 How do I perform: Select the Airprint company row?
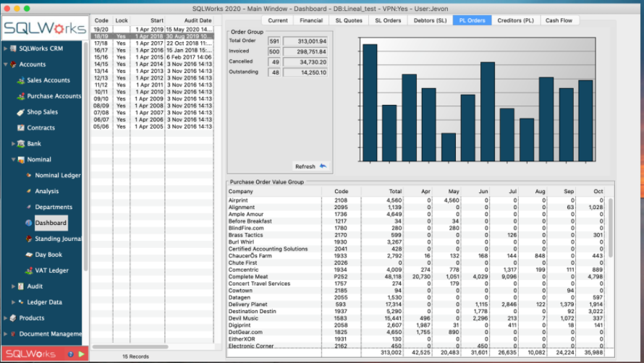[x=417, y=200]
